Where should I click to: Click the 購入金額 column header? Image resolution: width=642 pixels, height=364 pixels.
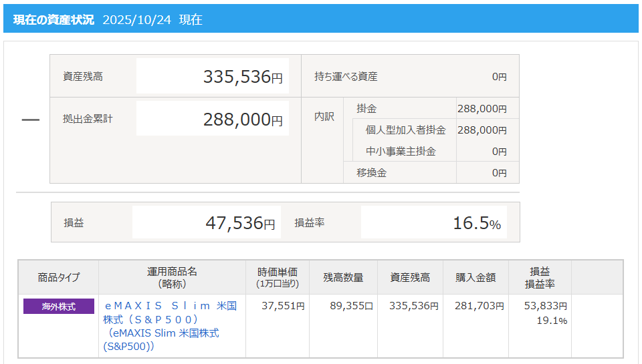[x=475, y=277]
